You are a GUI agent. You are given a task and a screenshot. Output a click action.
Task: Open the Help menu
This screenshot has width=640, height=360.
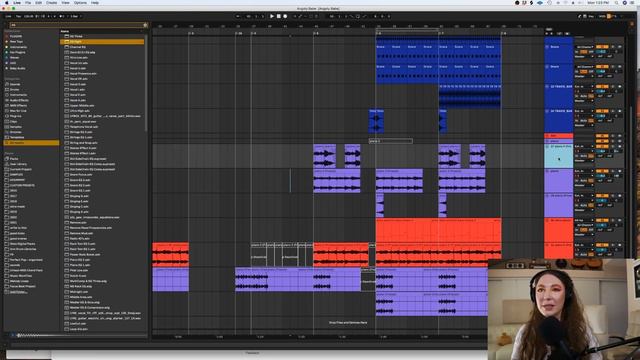pos(95,3)
